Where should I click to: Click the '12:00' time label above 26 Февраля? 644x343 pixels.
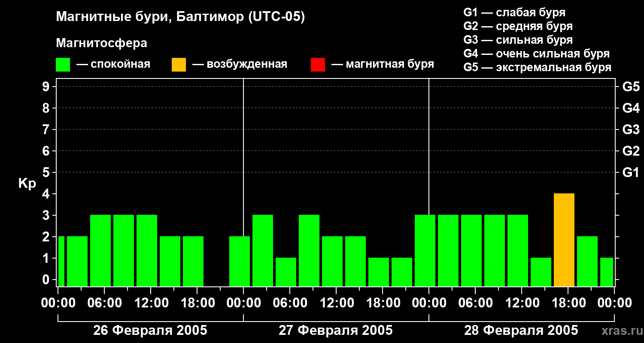[151, 303]
